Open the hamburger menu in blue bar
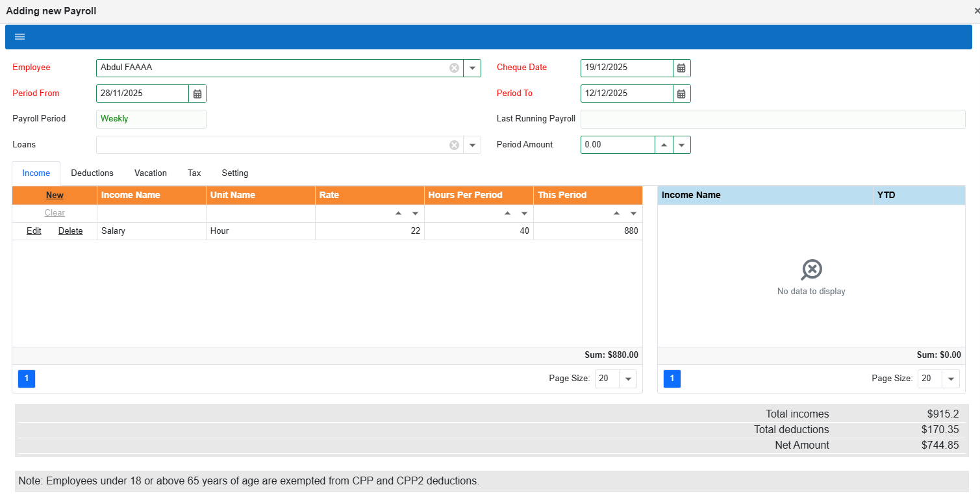Image resolution: width=980 pixels, height=500 pixels. [19, 37]
